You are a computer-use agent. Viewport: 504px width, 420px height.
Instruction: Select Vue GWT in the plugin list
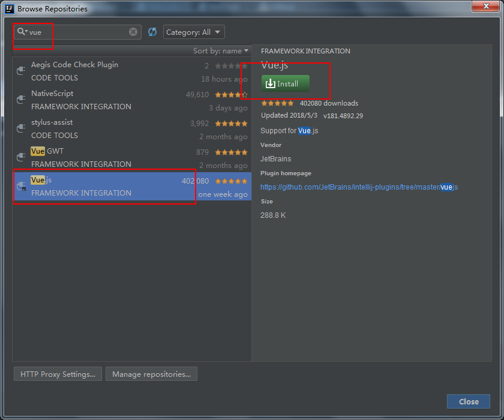point(132,157)
